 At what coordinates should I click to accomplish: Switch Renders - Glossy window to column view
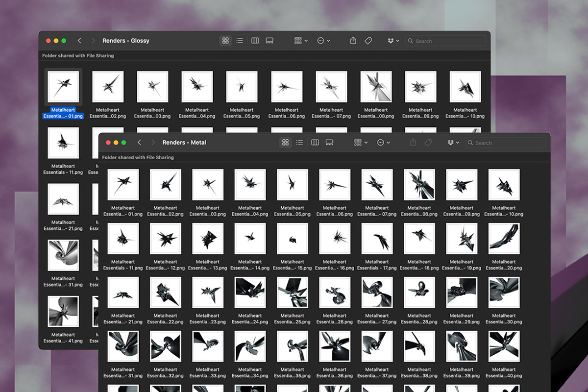255,41
